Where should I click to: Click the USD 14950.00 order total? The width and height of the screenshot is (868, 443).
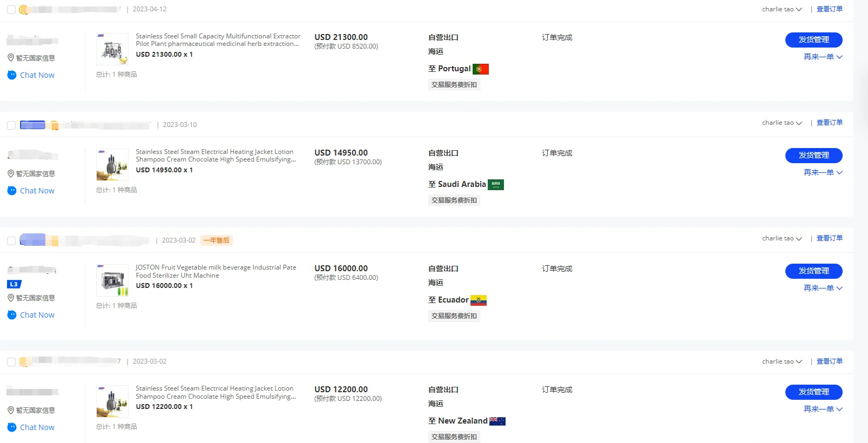(x=341, y=153)
